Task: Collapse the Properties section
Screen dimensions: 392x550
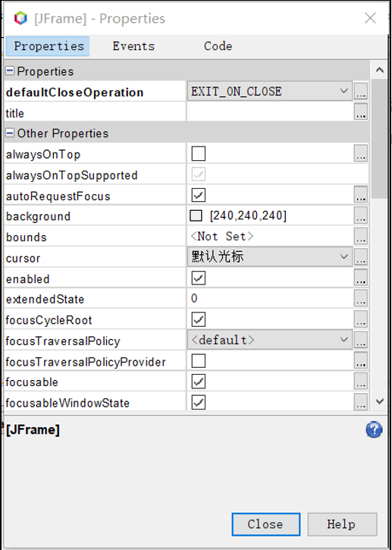Action: pyautogui.click(x=10, y=71)
